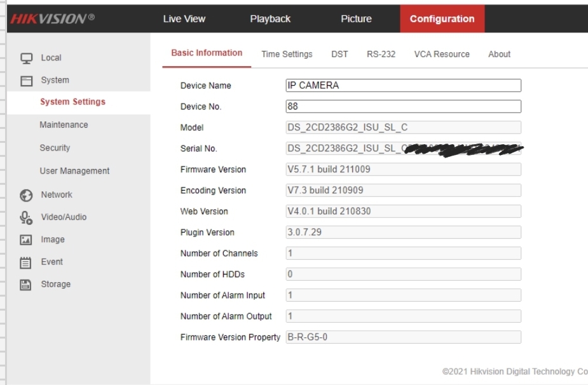Select the Time Settings tab

[287, 55]
